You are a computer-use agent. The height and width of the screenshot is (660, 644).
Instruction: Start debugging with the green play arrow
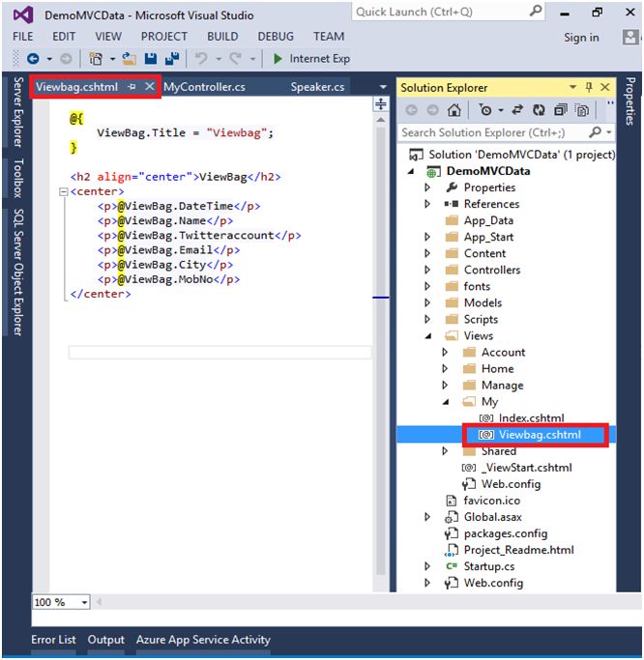[x=278, y=59]
